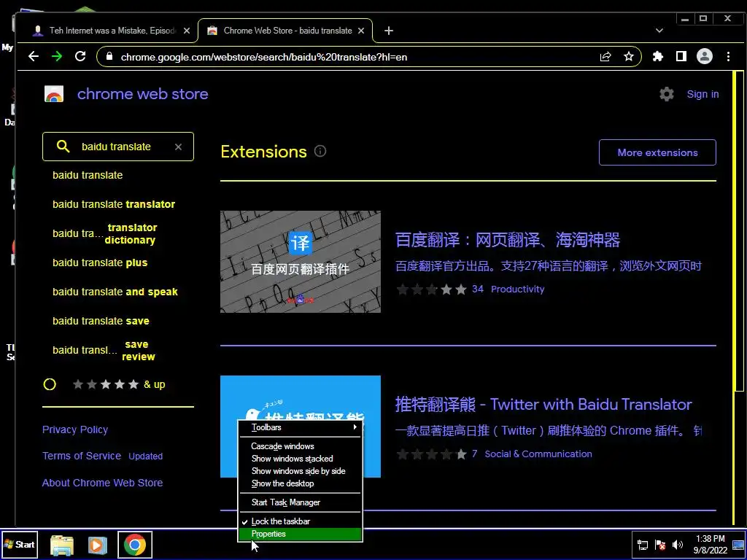Open the Chrome three-dot menu
The height and width of the screenshot is (560, 747).
(x=729, y=57)
